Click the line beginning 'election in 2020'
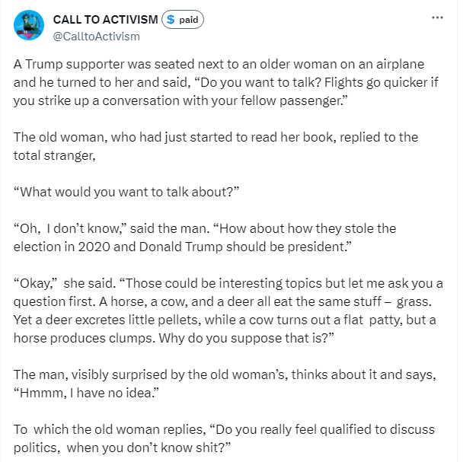The image size is (476, 462). 183,247
